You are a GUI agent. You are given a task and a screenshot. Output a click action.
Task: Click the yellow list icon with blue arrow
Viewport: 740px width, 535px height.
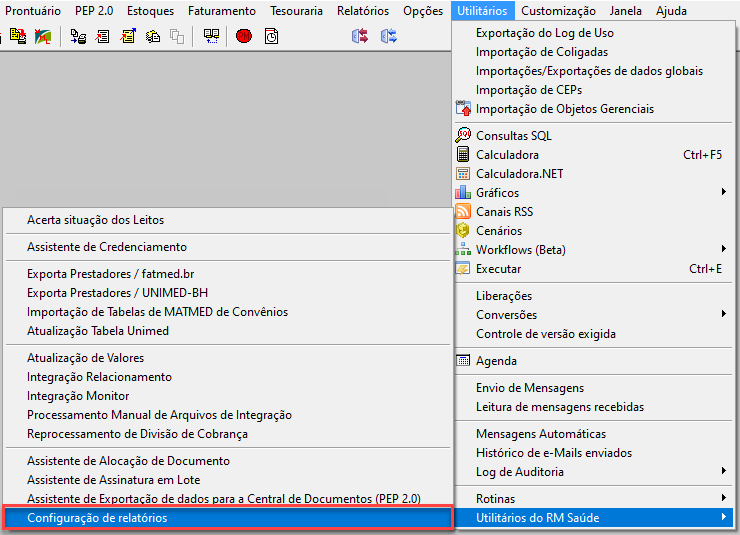[x=128, y=36]
